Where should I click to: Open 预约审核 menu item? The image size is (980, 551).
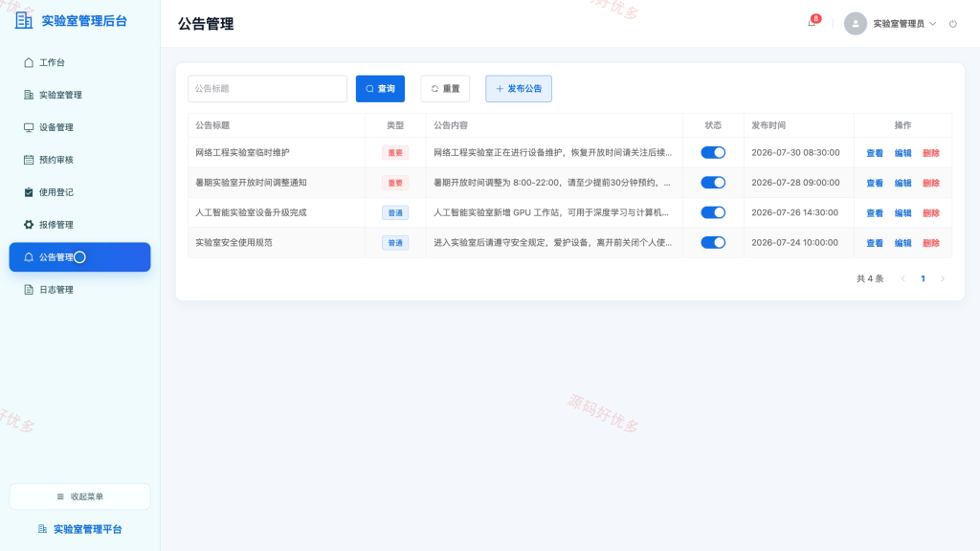coord(80,160)
